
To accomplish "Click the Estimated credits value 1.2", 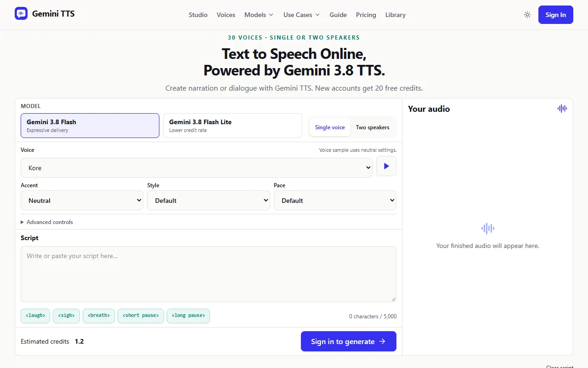I will (x=79, y=341).
